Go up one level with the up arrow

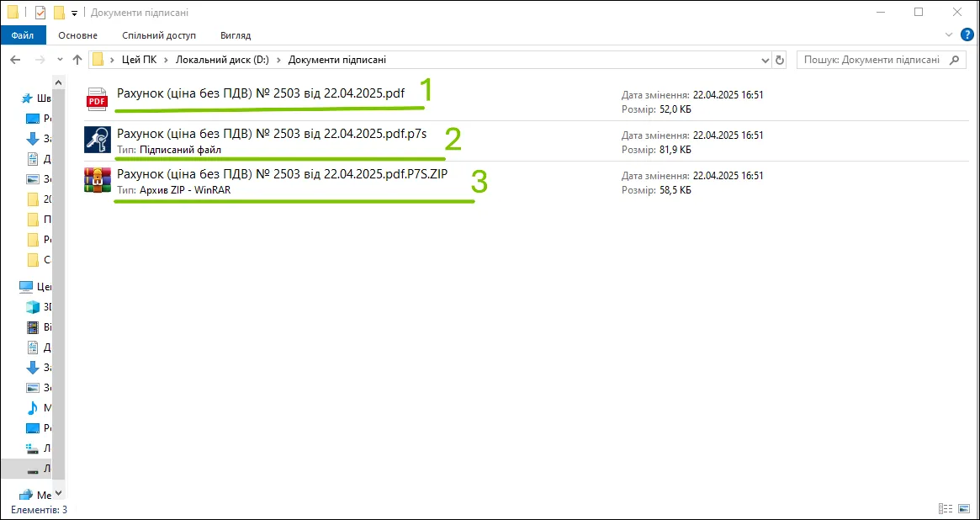pyautogui.click(x=77, y=60)
